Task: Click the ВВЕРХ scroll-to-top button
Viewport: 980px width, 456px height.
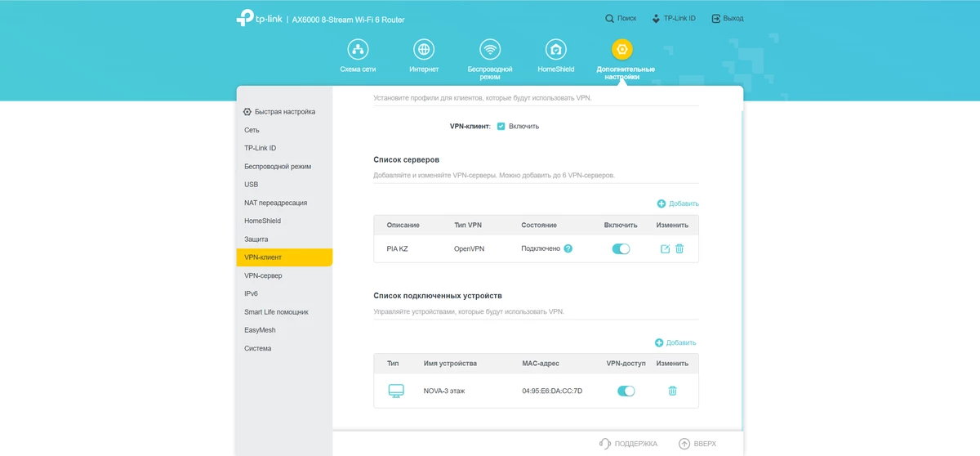Action: click(x=697, y=444)
